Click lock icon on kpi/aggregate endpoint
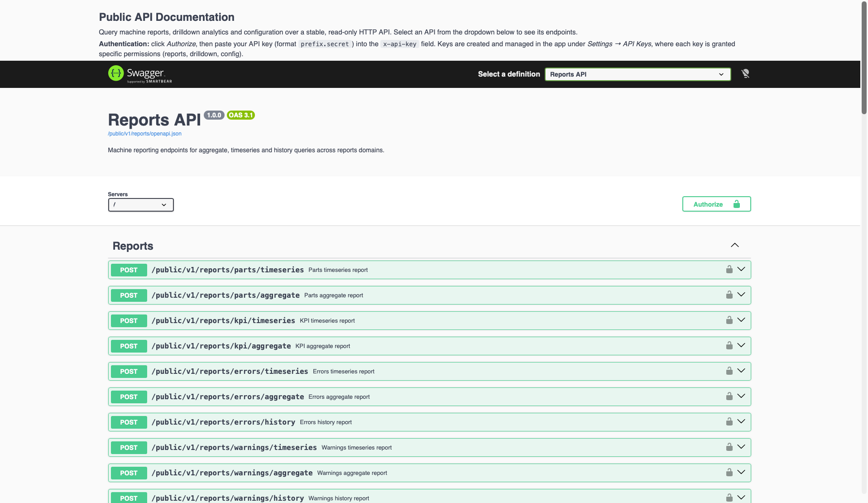The image size is (868, 503). pyautogui.click(x=729, y=345)
